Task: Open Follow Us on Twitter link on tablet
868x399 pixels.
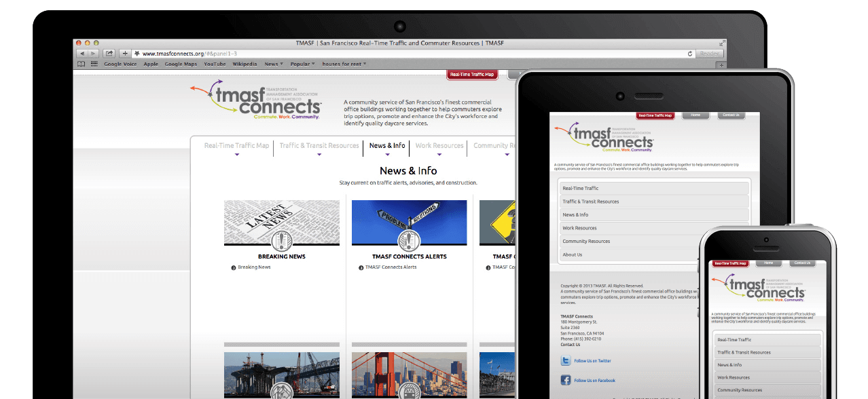Action: [x=592, y=361]
